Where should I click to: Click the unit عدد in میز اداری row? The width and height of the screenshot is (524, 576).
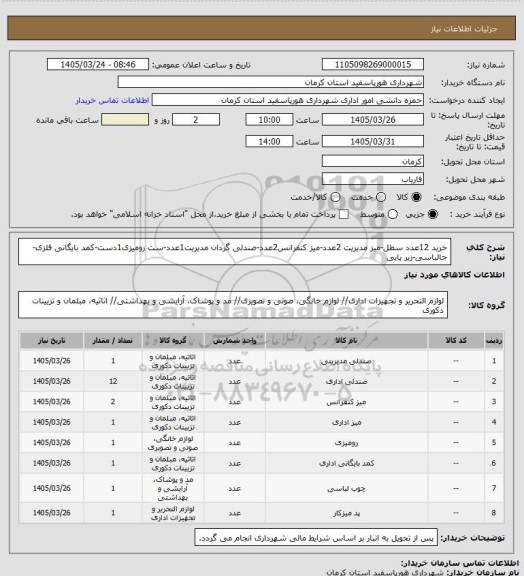(x=234, y=422)
